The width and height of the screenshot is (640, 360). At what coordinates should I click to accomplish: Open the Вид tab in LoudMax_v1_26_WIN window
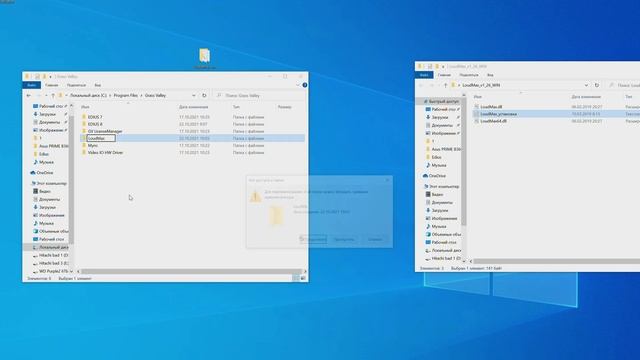click(490, 75)
